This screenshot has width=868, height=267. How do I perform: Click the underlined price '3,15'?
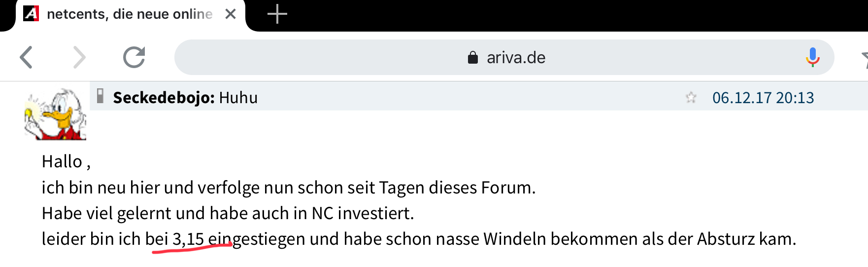coord(188,239)
